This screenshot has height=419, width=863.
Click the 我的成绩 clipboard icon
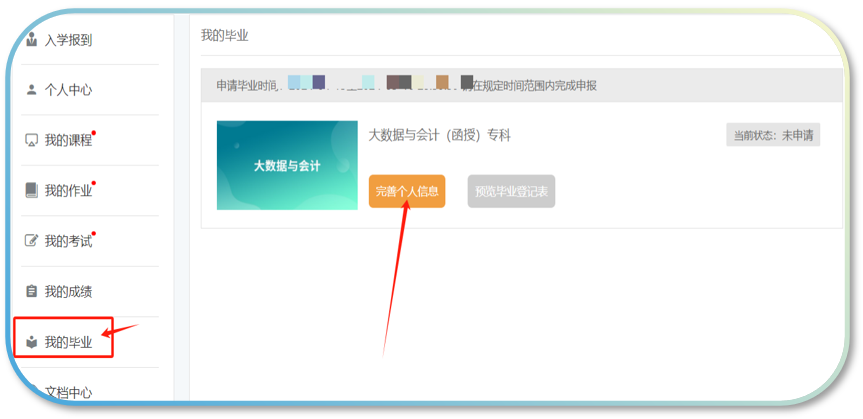tap(31, 291)
